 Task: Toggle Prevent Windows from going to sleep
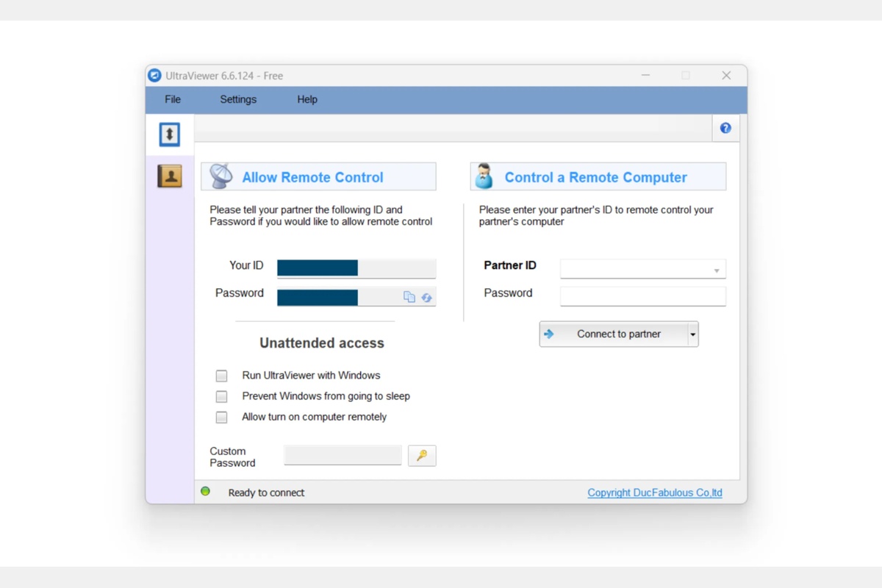pyautogui.click(x=221, y=396)
